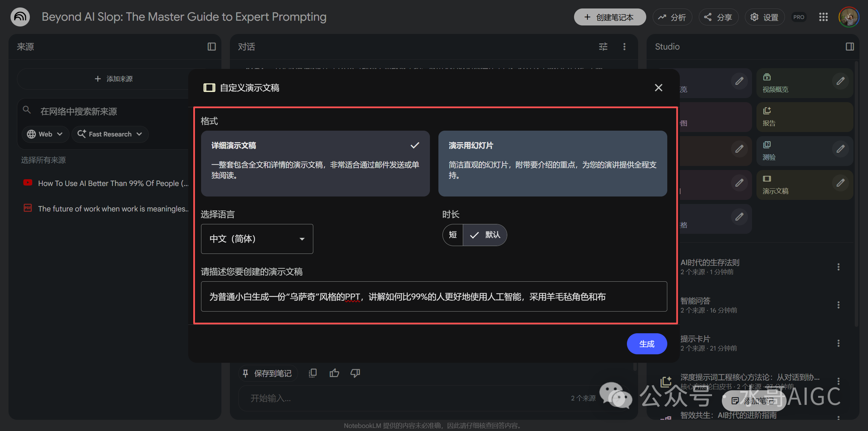868x431 pixels.
Task: Open the Google apps grid icon
Action: 823,17
